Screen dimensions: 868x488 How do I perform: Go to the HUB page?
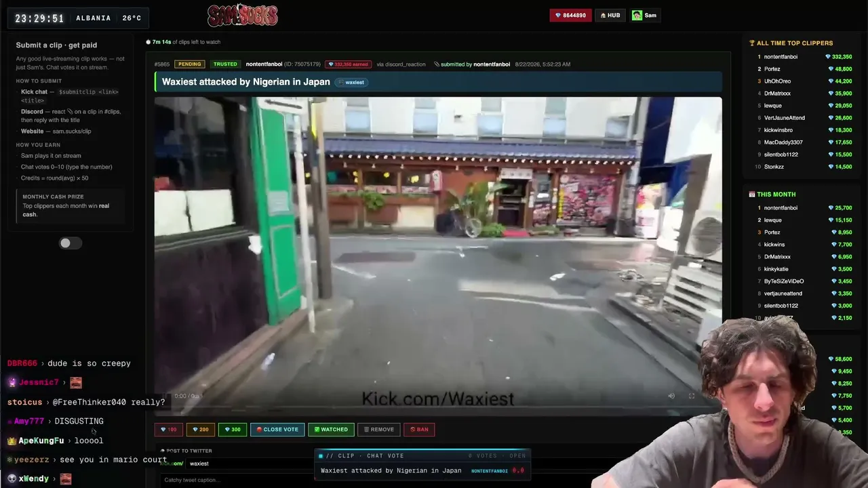coord(610,15)
